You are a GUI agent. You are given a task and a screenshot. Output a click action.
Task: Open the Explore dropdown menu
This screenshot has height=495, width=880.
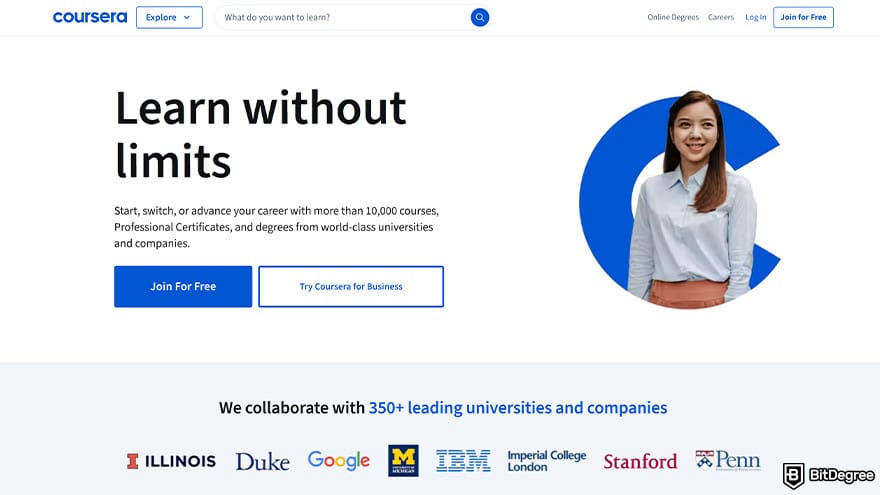169,17
